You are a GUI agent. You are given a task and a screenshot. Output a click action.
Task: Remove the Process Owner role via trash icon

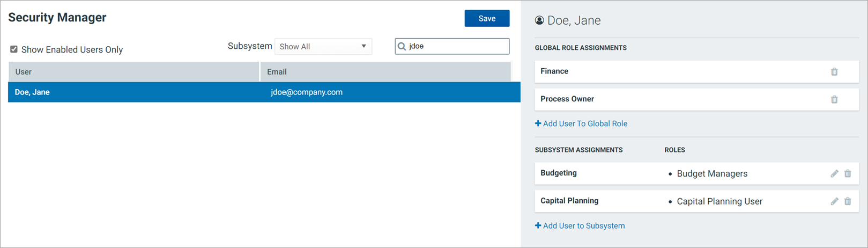(x=834, y=99)
